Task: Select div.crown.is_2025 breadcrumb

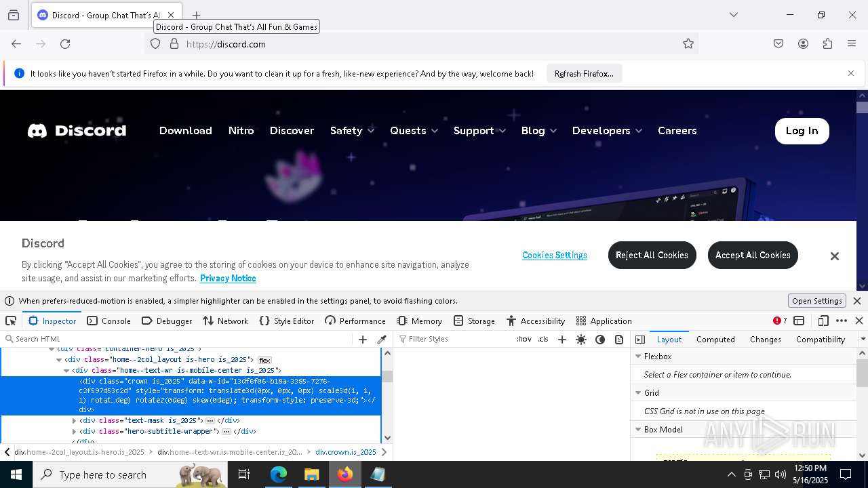Action: pos(346,452)
